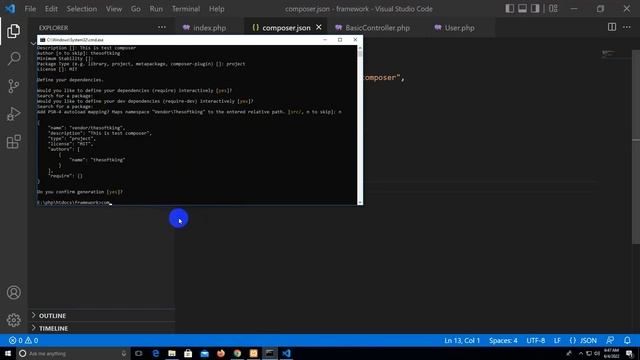Open the Go menu

coord(136,9)
